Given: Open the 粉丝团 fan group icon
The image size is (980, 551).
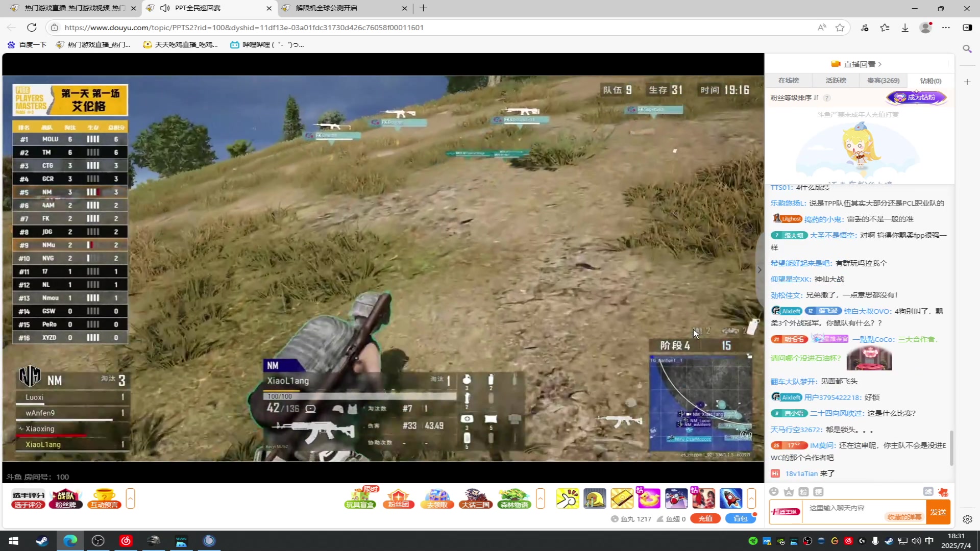Looking at the screenshot, I should tap(399, 498).
